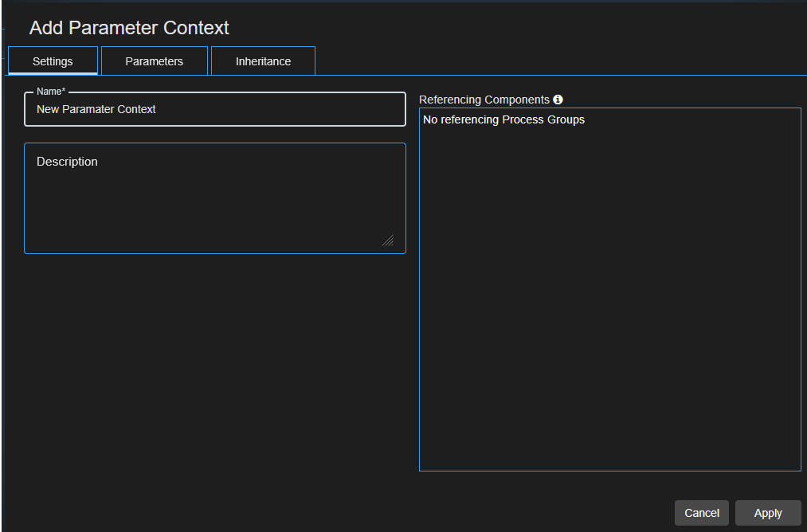Save the context by clicking Apply
The image size is (807, 532).
767,513
